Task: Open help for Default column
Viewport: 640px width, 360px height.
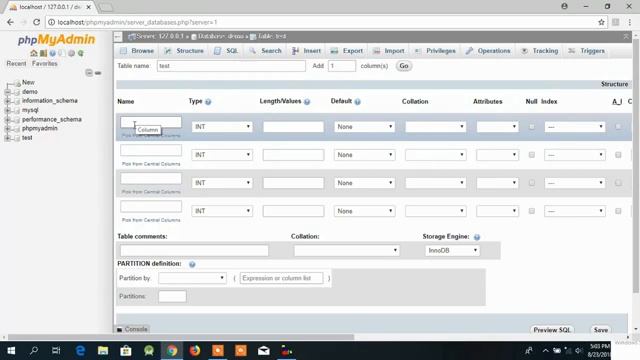Action: point(358,102)
